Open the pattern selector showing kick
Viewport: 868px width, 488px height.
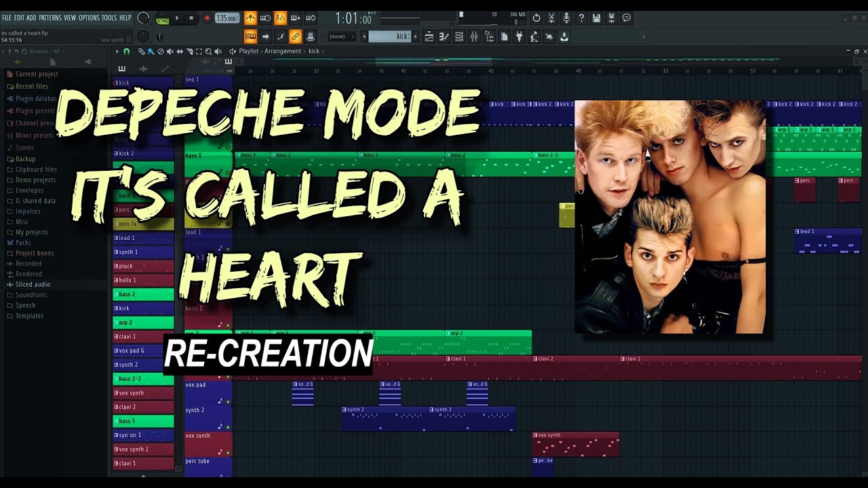390,37
